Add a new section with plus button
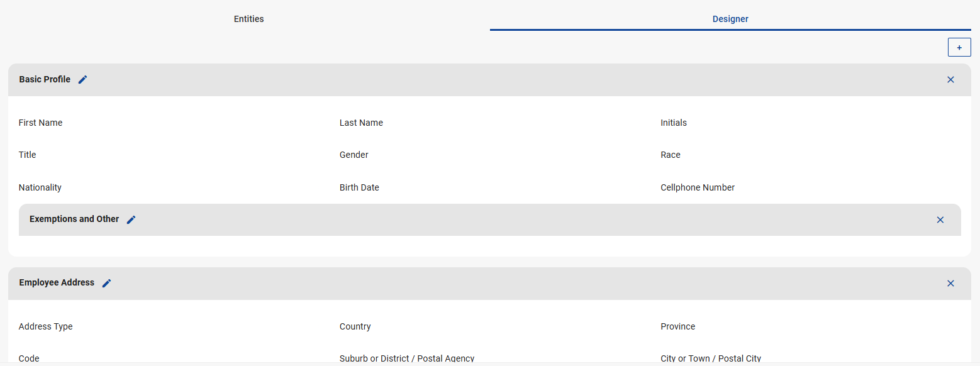 tap(959, 47)
